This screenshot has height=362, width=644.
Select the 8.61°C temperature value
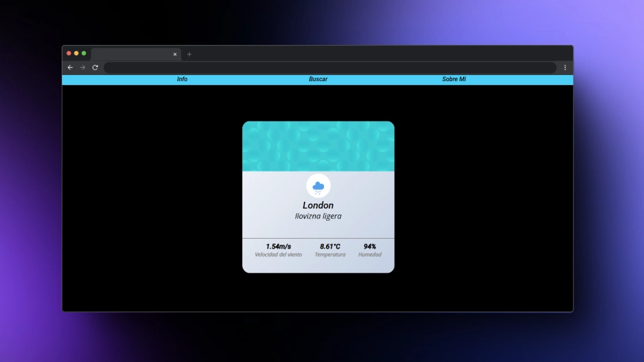(x=330, y=246)
